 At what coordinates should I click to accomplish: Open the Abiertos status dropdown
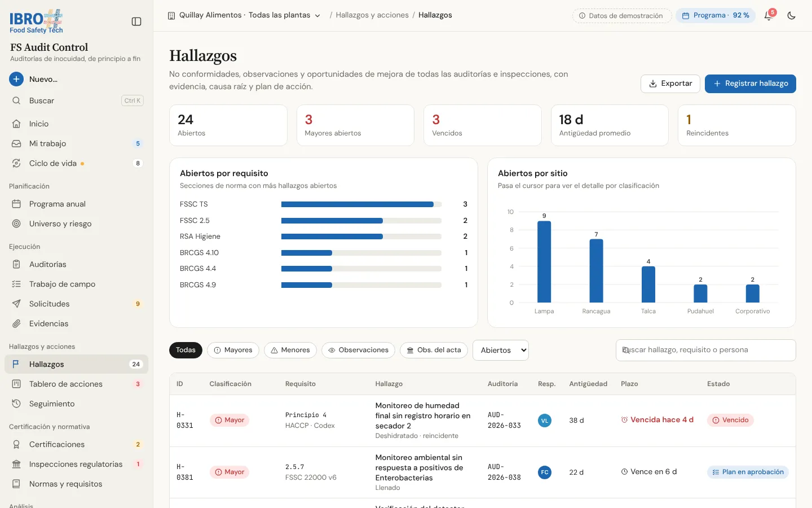coord(501,350)
